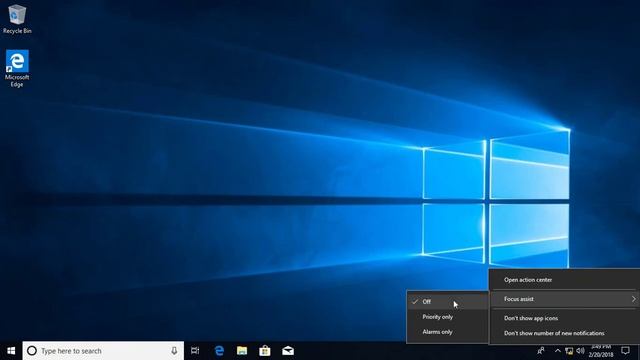The image size is (640, 360).
Task: Open Microsoft Store from the taskbar
Action: point(265,351)
